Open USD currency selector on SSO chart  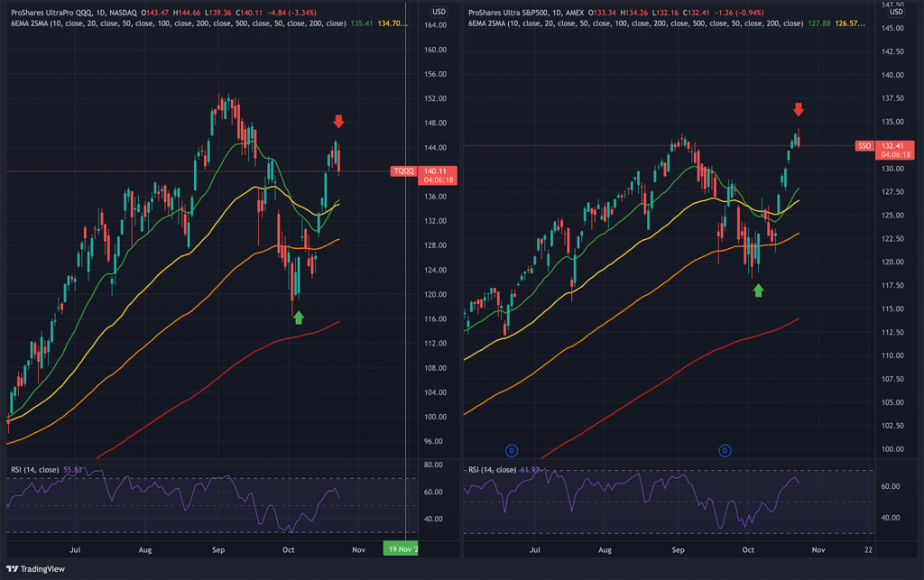896,12
